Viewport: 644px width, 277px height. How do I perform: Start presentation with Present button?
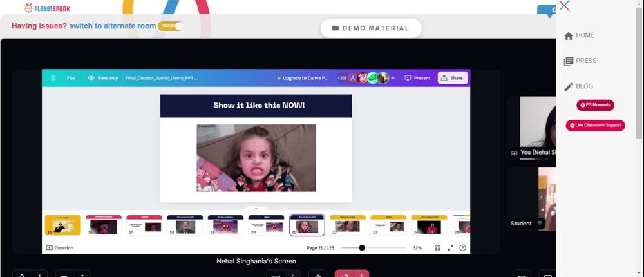pyautogui.click(x=418, y=78)
